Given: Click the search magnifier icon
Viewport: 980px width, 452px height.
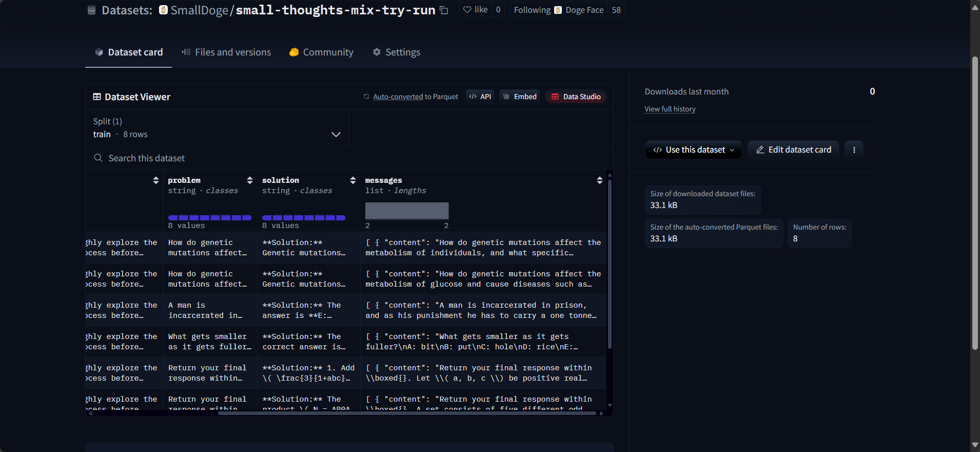Looking at the screenshot, I should 98,158.
